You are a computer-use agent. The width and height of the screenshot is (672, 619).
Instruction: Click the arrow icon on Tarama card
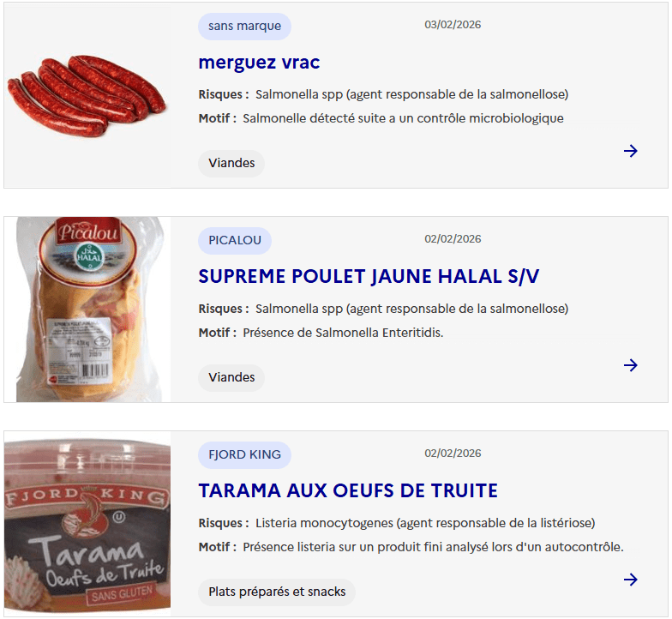coord(631,580)
